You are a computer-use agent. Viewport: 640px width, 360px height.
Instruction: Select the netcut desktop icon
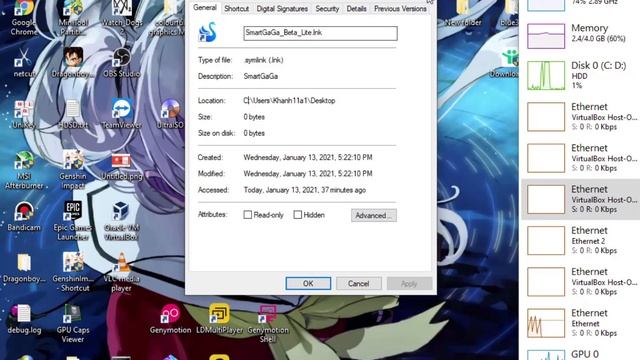click(23, 63)
